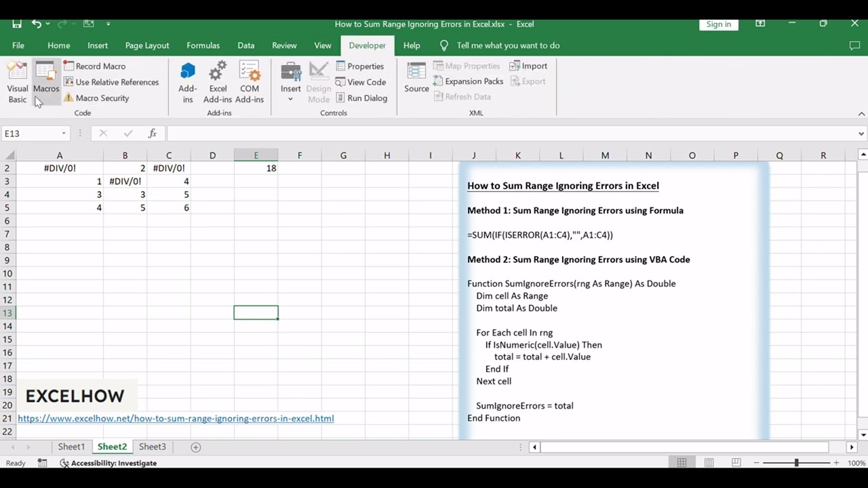Click the horizontal scroll left arrow
868x488 pixels.
534,447
